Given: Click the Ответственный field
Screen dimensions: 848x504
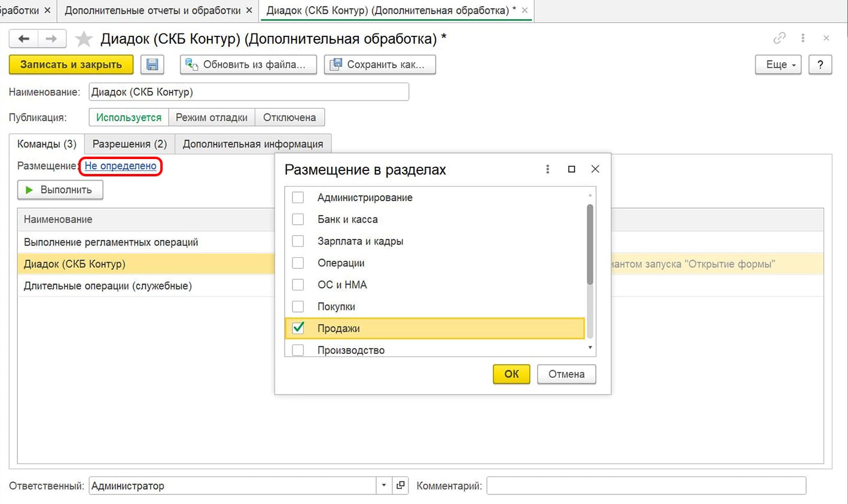Looking at the screenshot, I should [233, 485].
